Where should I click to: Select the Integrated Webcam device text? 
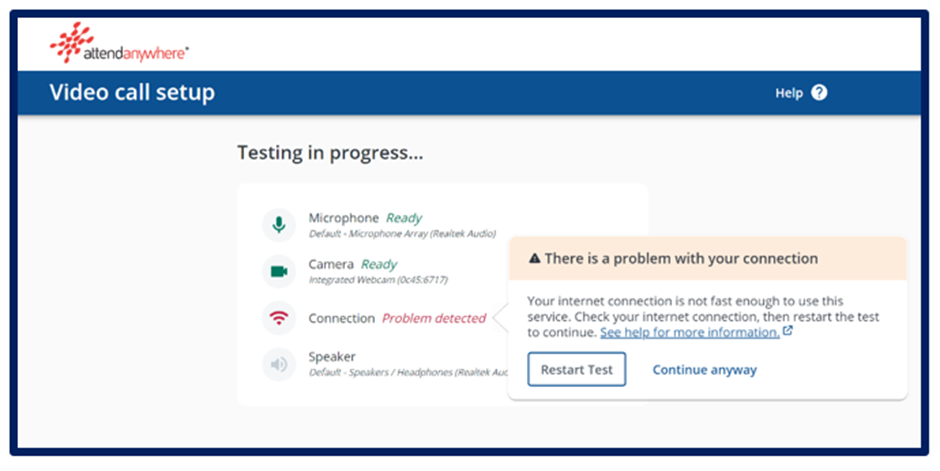coord(378,280)
